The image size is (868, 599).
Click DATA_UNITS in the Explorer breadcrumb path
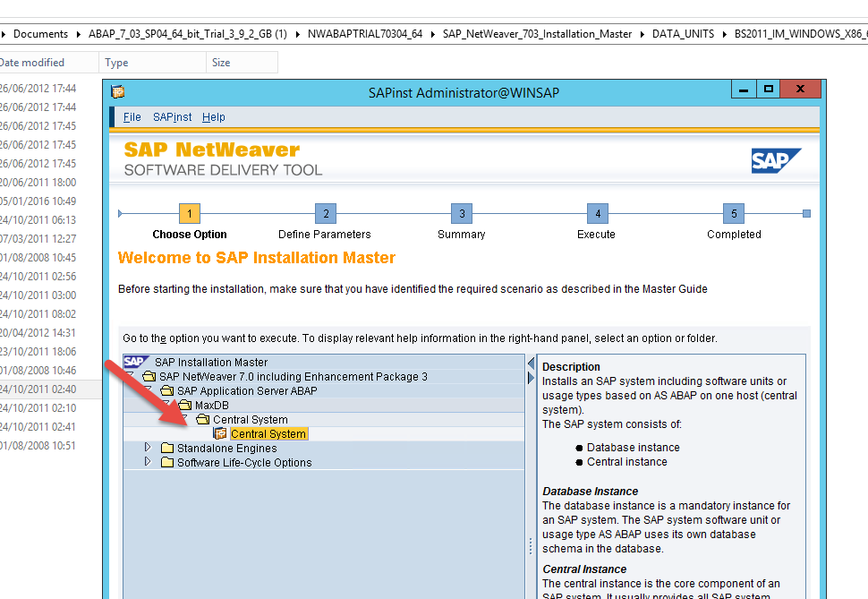(683, 34)
